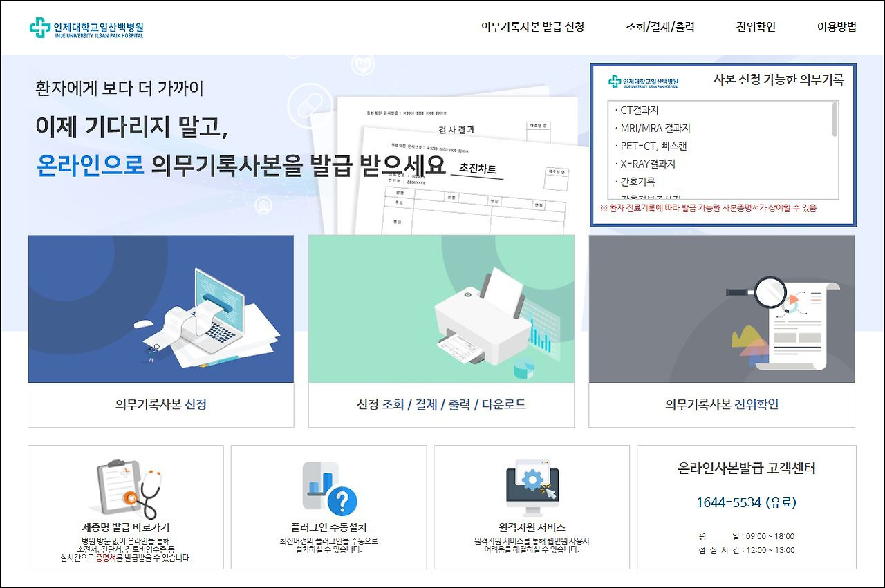Open the 이용방법 menu item
Screen dimensions: 885x588
point(837,27)
